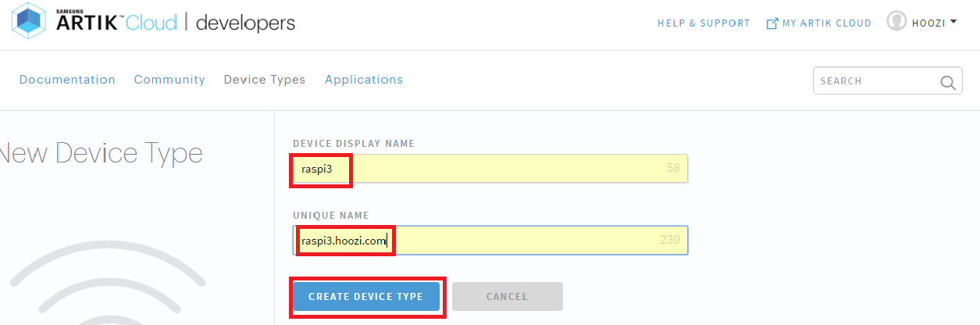The width and height of the screenshot is (980, 325).
Task: Click the ARTIK Cloud cube logo
Action: tap(28, 22)
